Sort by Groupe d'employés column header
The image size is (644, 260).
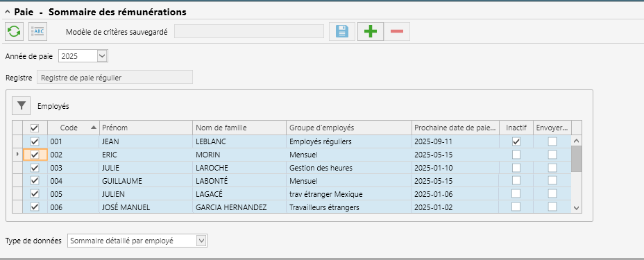coord(349,128)
